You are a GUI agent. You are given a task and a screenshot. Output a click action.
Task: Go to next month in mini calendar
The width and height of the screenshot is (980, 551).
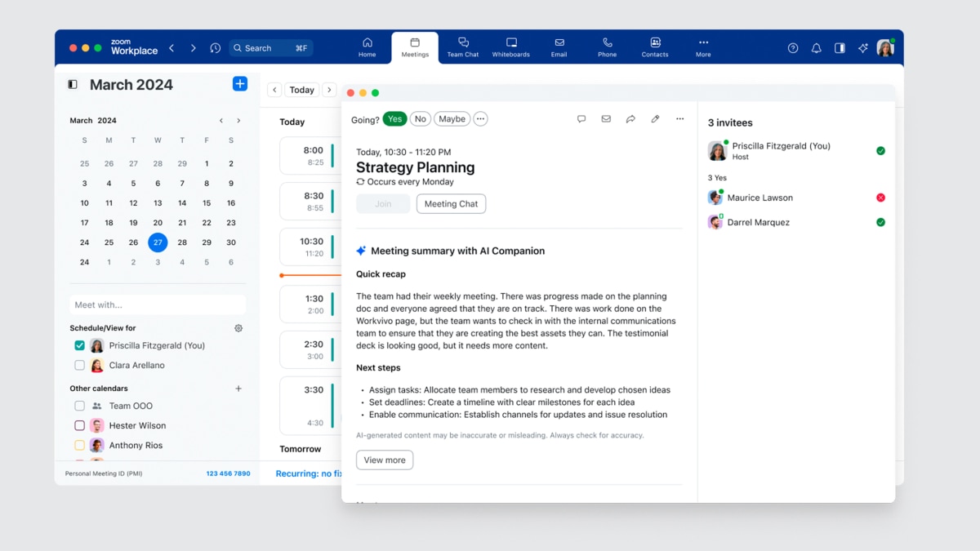[x=238, y=121]
